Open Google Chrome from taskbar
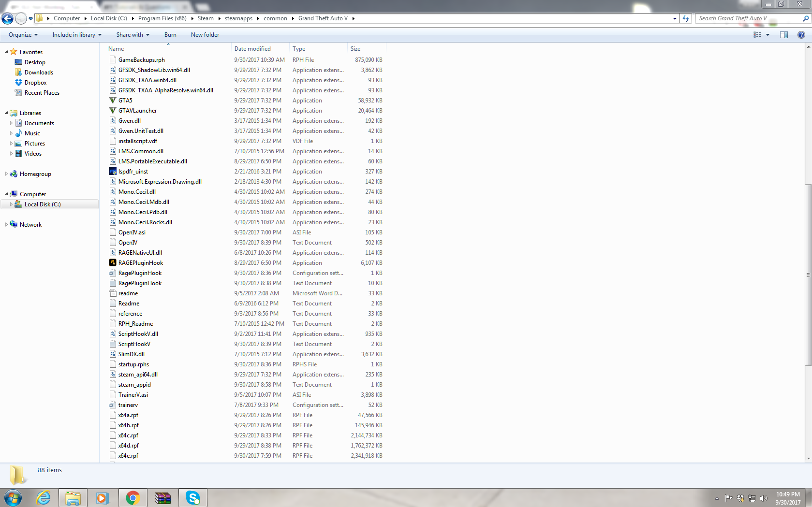This screenshot has height=507, width=812. point(133,498)
